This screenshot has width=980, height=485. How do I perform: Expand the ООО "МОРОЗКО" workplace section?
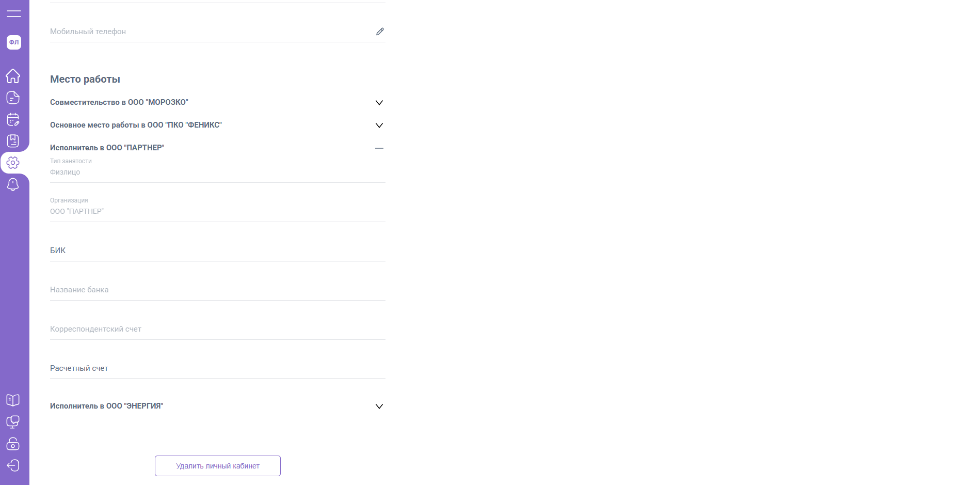pyautogui.click(x=379, y=103)
